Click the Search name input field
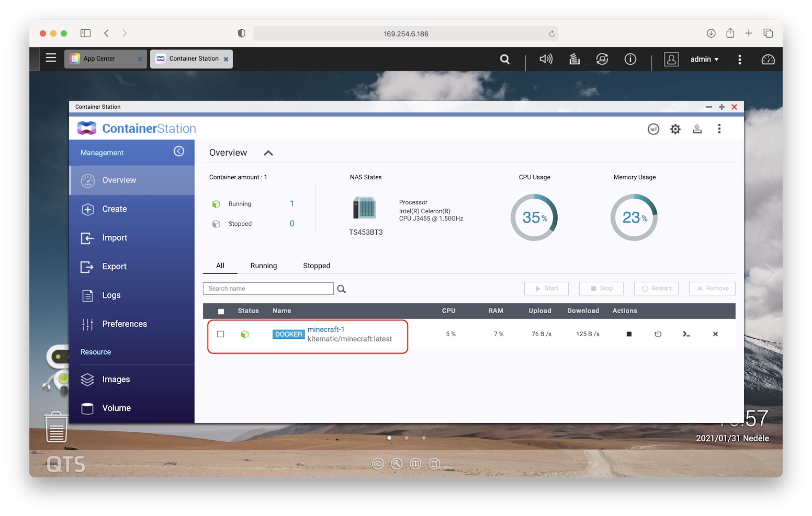Viewport: 812px width, 516px height. click(268, 289)
